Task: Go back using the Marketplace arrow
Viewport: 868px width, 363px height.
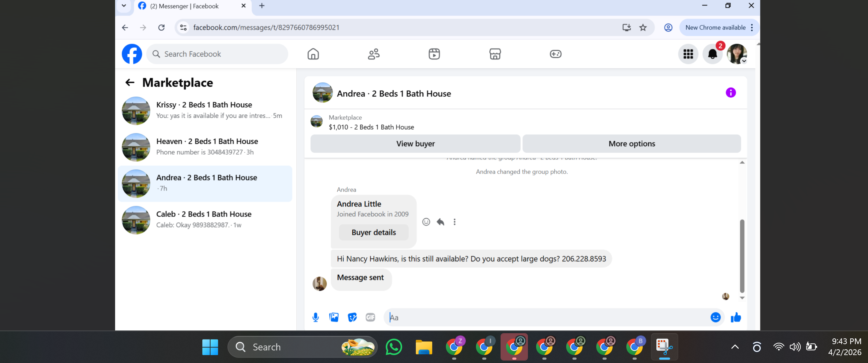Action: 130,83
